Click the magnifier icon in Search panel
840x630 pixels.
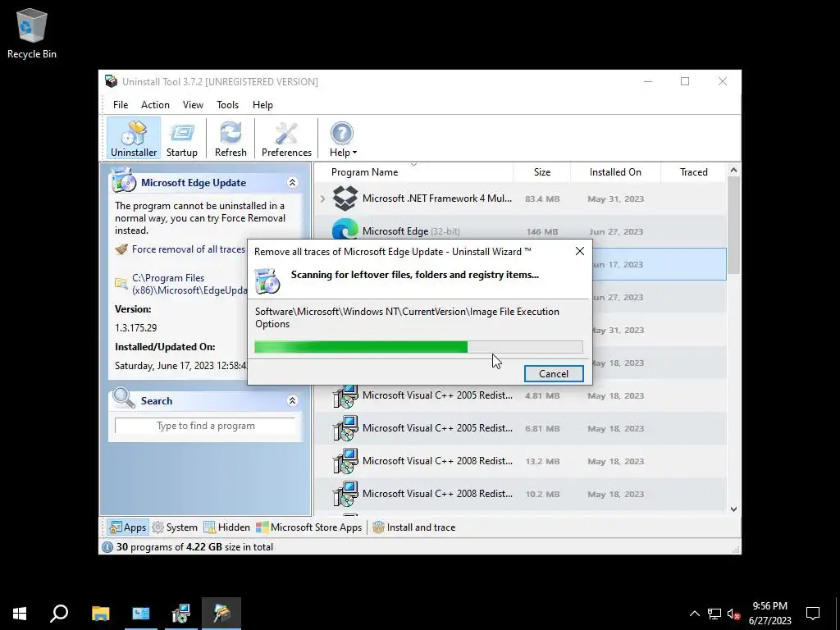pyautogui.click(x=124, y=398)
